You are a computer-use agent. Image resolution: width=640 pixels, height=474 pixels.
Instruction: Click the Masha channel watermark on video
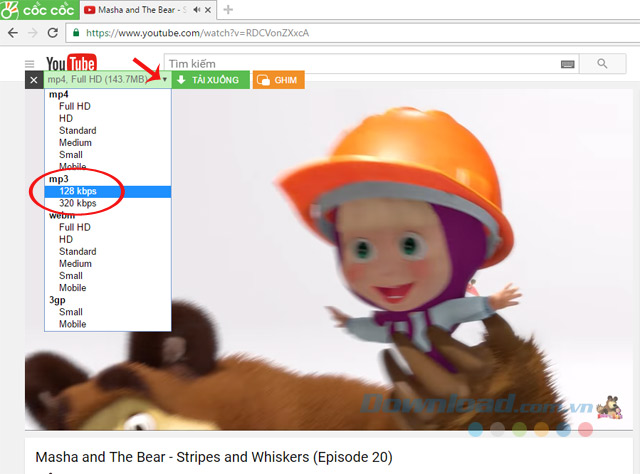click(x=609, y=408)
